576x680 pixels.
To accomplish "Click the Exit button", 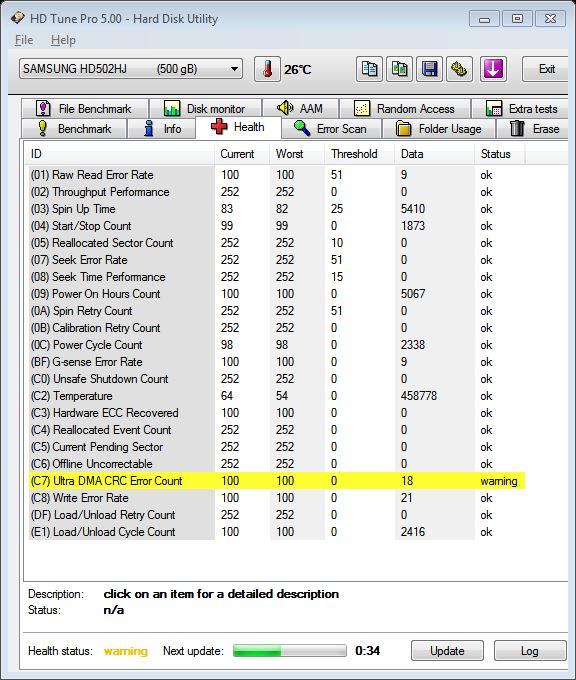I will [x=546, y=69].
